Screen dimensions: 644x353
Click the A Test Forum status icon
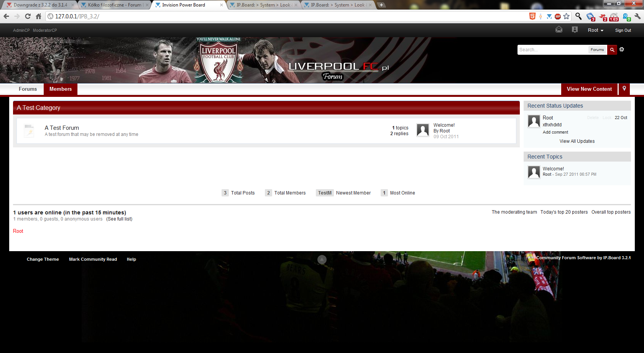[29, 131]
